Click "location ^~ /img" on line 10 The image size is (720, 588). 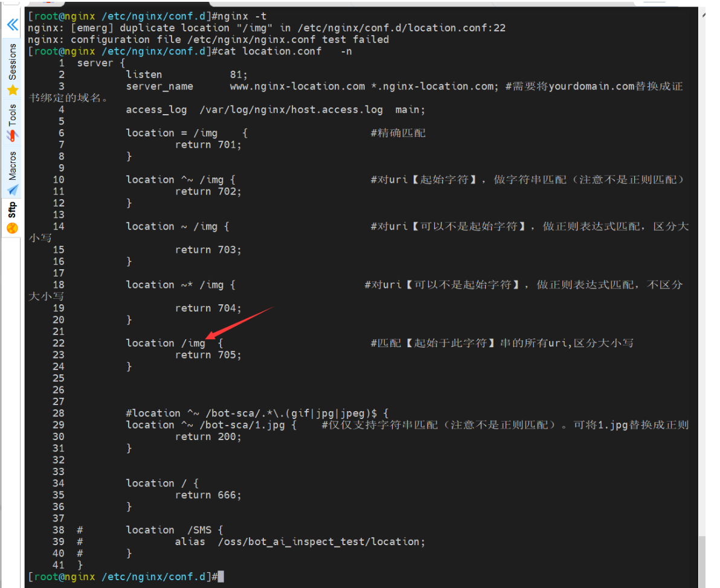tap(175, 179)
